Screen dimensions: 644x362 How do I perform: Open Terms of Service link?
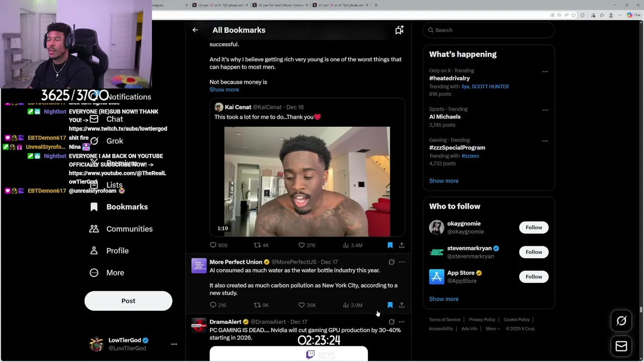(445, 320)
